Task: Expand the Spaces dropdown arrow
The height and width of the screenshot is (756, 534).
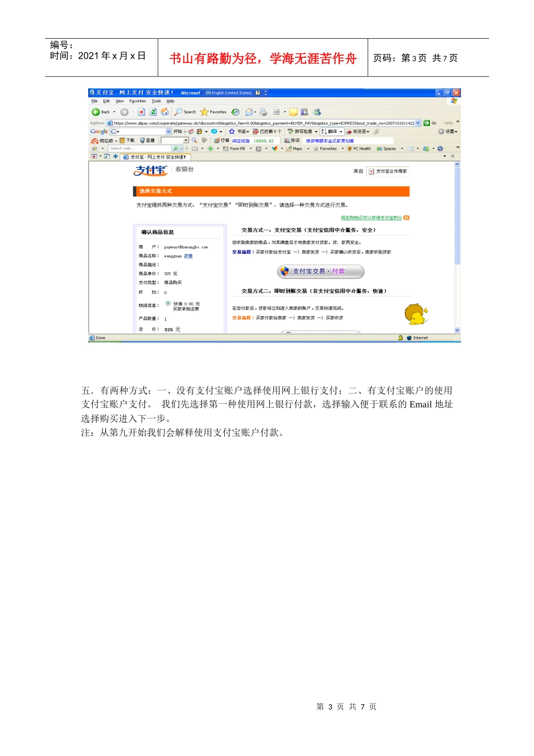Action: (x=402, y=149)
